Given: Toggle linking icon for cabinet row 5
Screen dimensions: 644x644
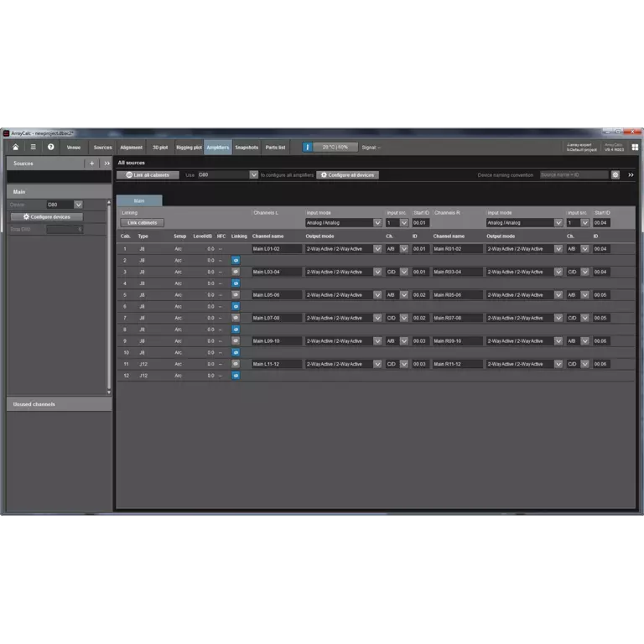Looking at the screenshot, I should pyautogui.click(x=236, y=295).
